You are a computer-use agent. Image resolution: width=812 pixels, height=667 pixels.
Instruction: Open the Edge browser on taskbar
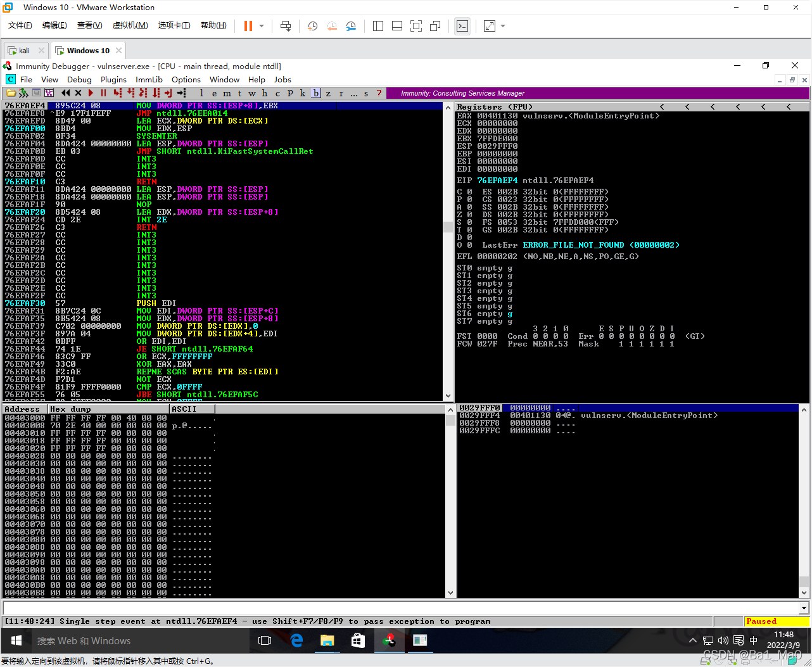pyautogui.click(x=296, y=640)
